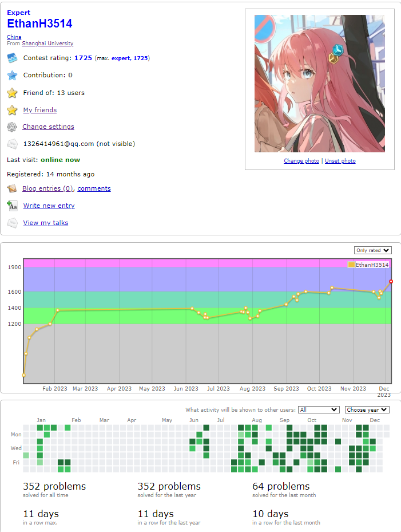The height and width of the screenshot is (532, 401).
Task: Click the profile avatar image
Action: click(x=320, y=84)
